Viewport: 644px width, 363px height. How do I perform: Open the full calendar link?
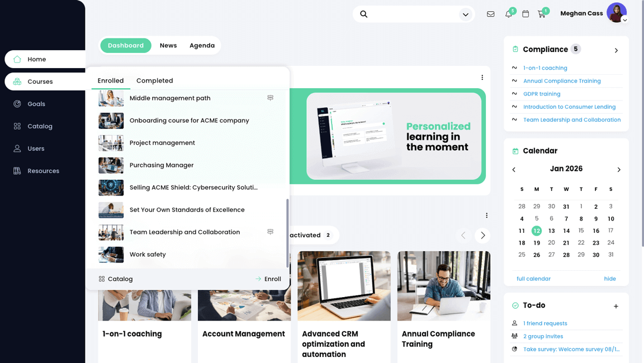[533, 278]
